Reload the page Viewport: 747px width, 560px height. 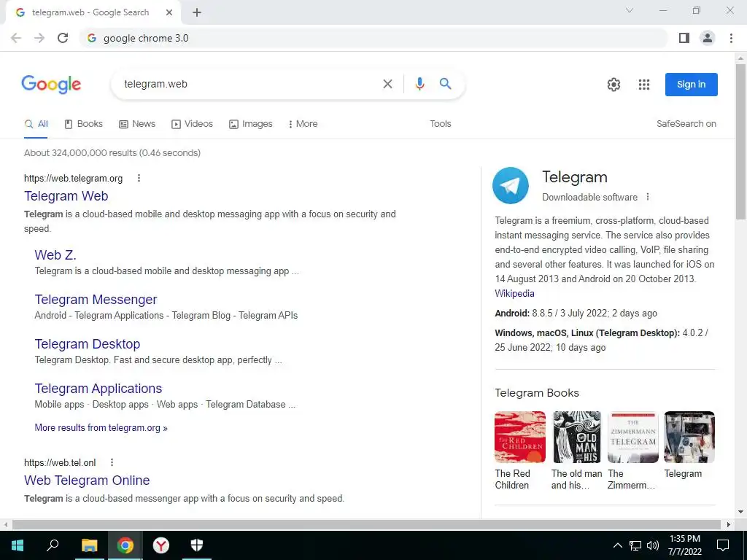click(63, 38)
